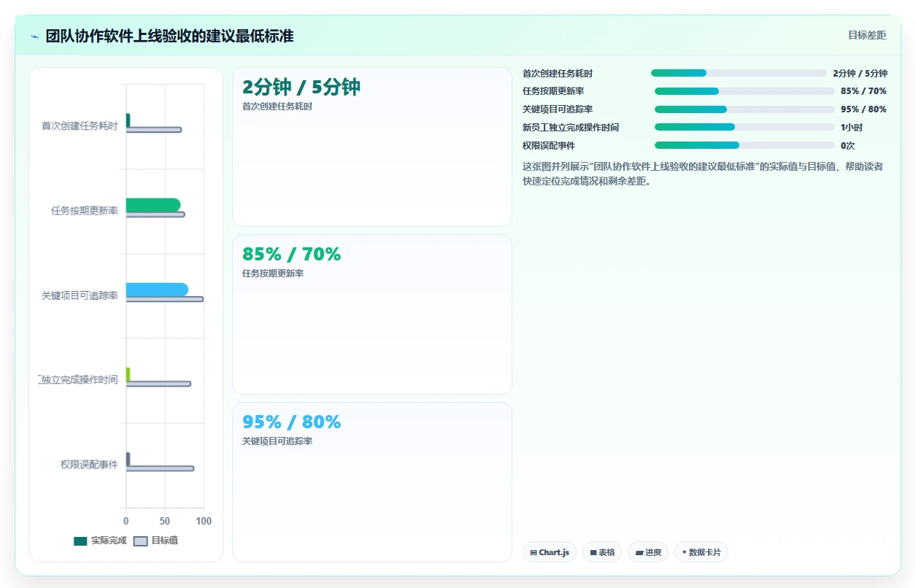The image size is (916, 588).
Task: Open the 95% / 80% data card
Action: pos(372,482)
